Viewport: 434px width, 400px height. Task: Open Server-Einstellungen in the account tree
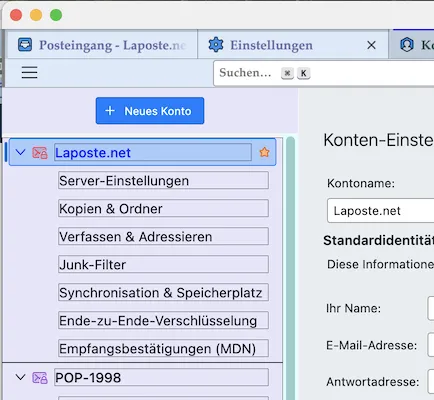click(163, 181)
